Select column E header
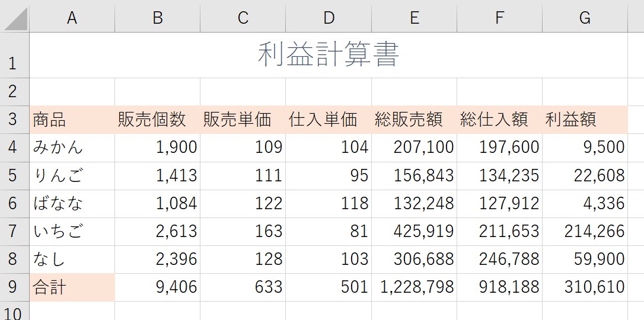Image resolution: width=644 pixels, height=320 pixels. click(415, 18)
